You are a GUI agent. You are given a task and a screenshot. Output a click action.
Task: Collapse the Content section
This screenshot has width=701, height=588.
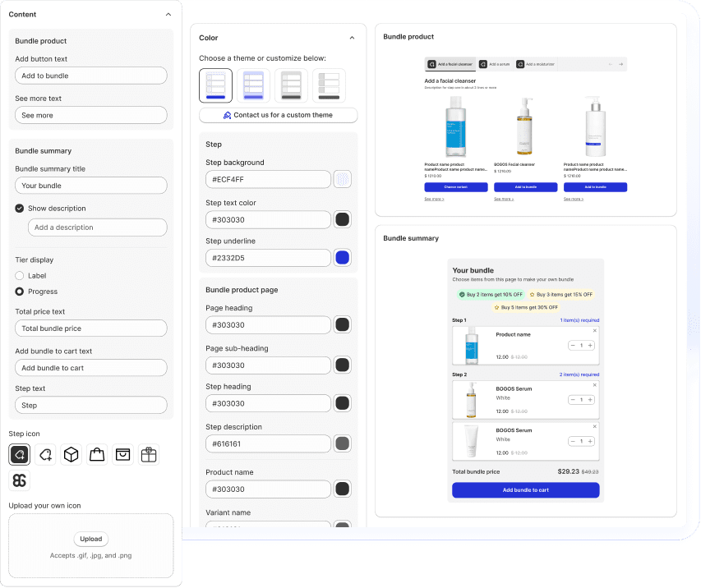168,15
